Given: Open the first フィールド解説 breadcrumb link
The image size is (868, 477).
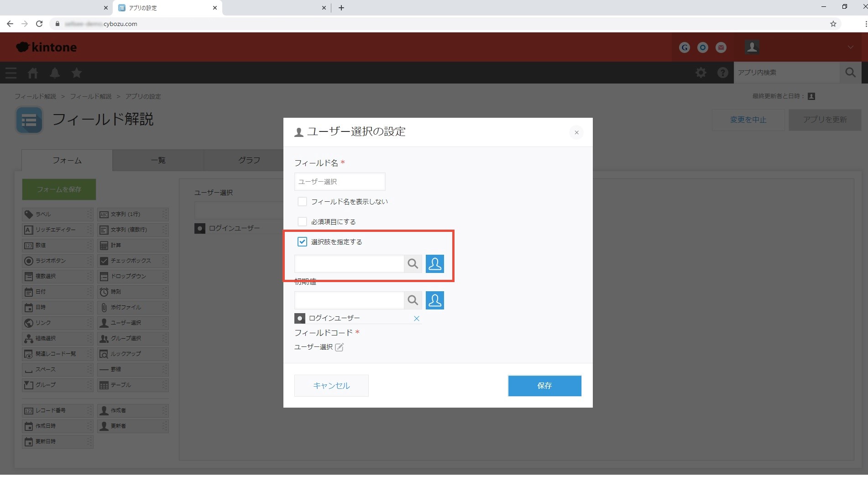Looking at the screenshot, I should [x=35, y=96].
